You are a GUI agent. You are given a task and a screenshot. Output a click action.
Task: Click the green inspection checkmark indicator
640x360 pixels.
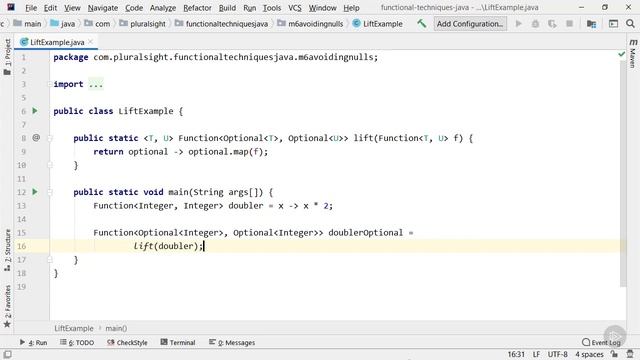point(621,54)
